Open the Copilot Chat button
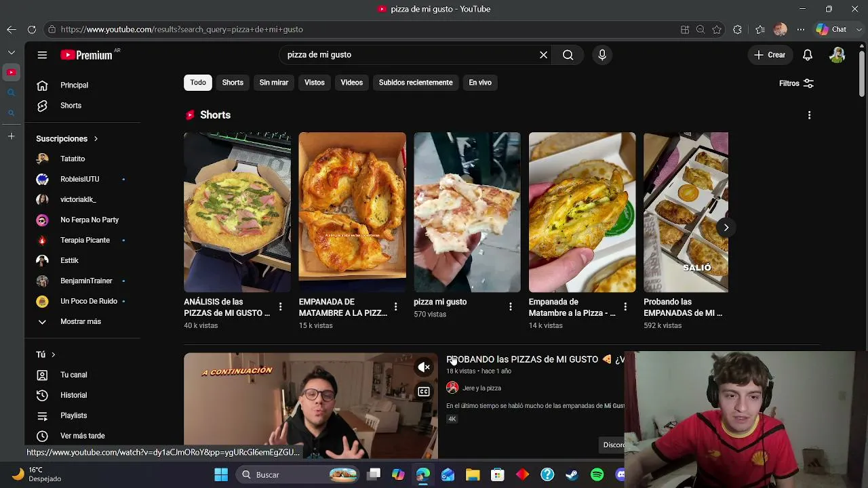Screen dimensions: 868x488 831,29
